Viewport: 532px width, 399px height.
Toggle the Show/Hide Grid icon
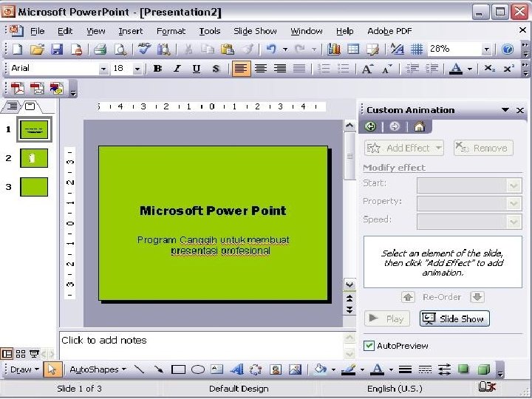coord(416,50)
